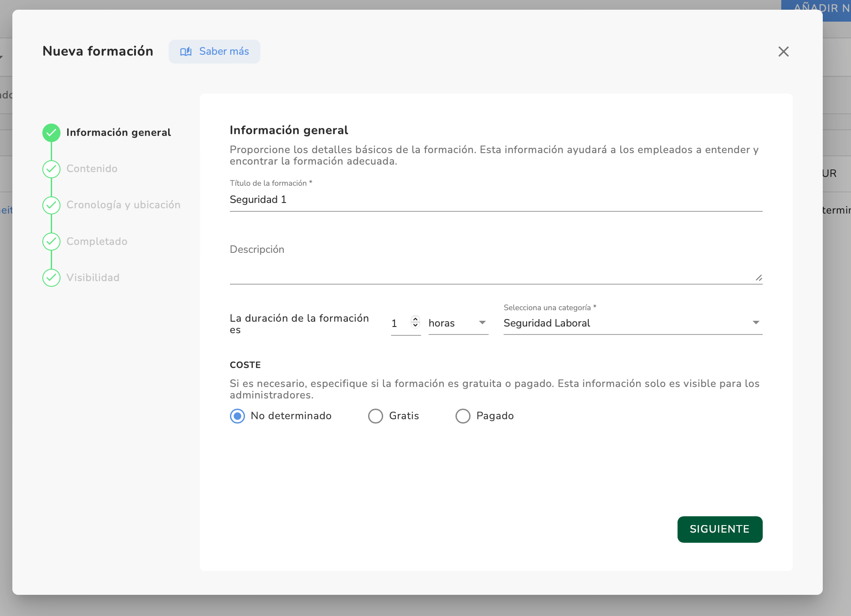The image size is (851, 616).
Task: Select the Pagado cost option
Action: coord(463,416)
